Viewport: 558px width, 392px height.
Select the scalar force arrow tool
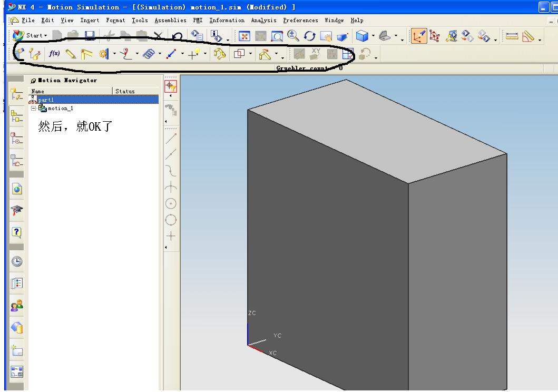point(172,54)
